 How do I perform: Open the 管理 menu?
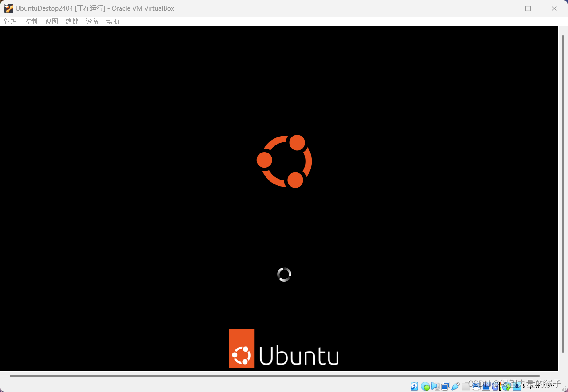11,21
